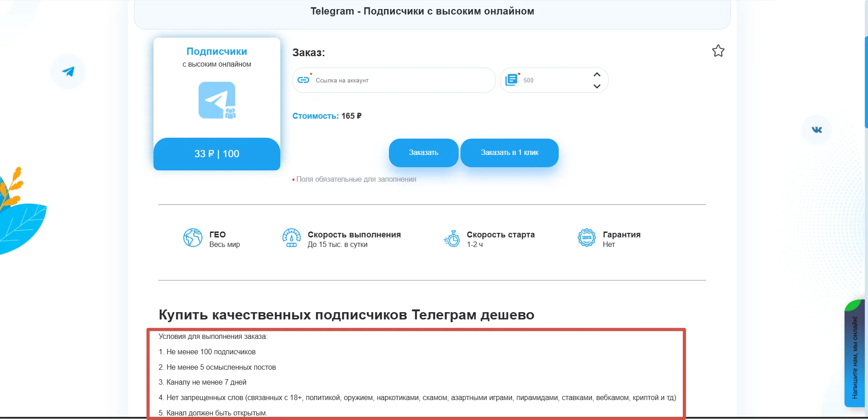Click the 'Telegram - Подписчики с высоким онлайном' header
This screenshot has height=420, width=868.
click(422, 11)
